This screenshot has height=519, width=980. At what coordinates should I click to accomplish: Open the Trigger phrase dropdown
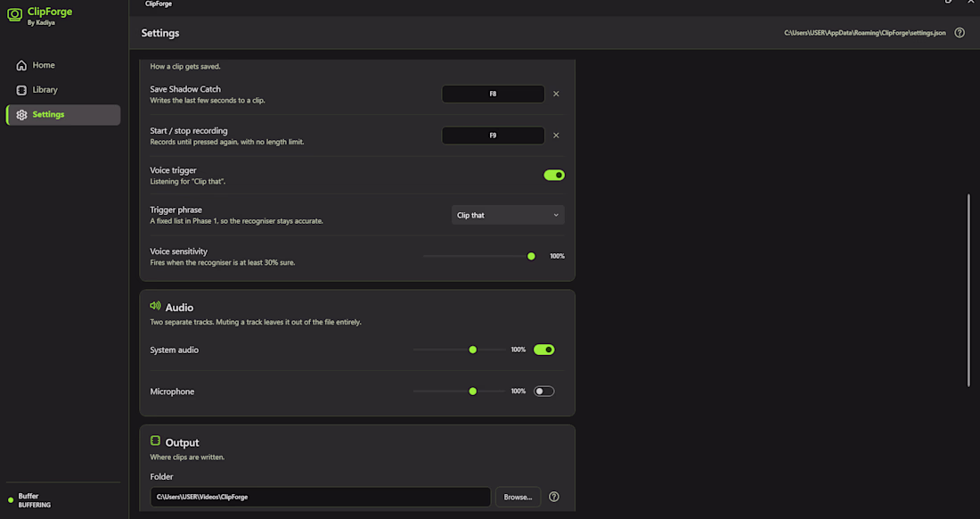pyautogui.click(x=508, y=215)
